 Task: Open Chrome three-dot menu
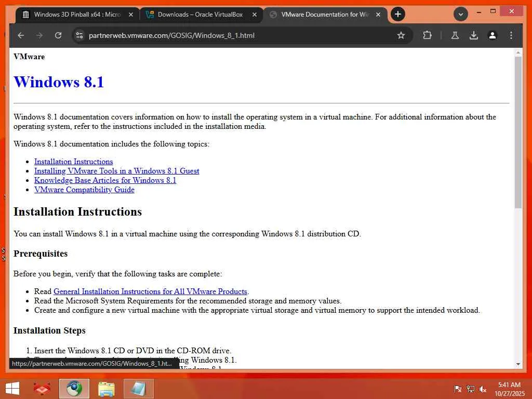[x=511, y=35]
